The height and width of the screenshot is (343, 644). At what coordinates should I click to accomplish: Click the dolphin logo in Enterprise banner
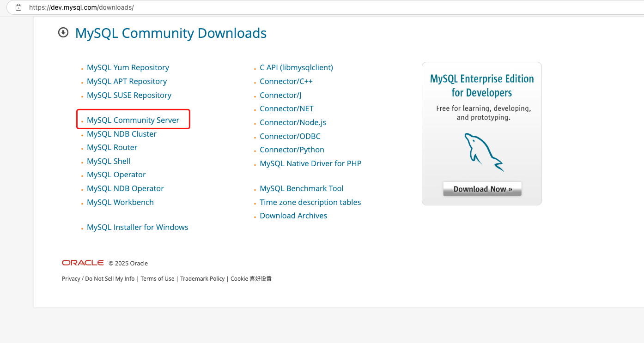(483, 152)
